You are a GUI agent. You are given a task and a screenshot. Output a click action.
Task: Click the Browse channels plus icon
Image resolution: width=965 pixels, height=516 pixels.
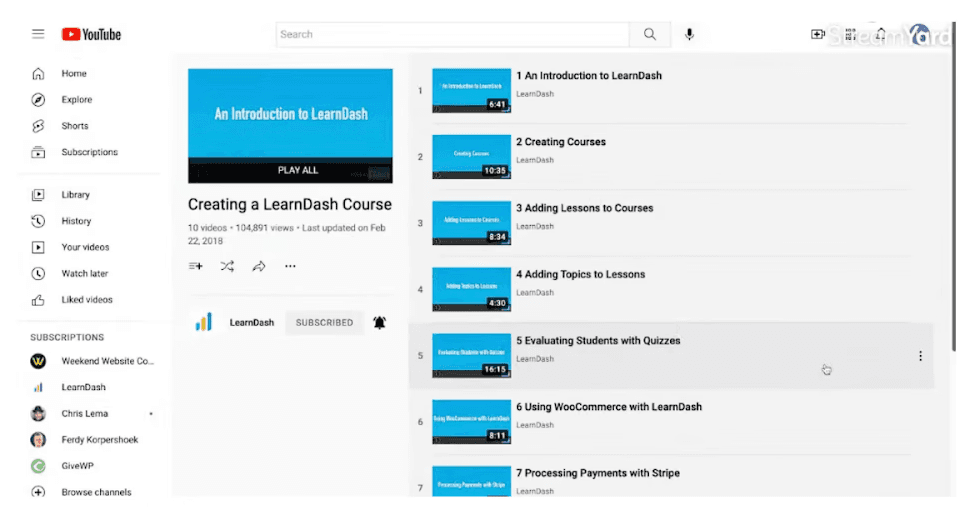pos(38,492)
